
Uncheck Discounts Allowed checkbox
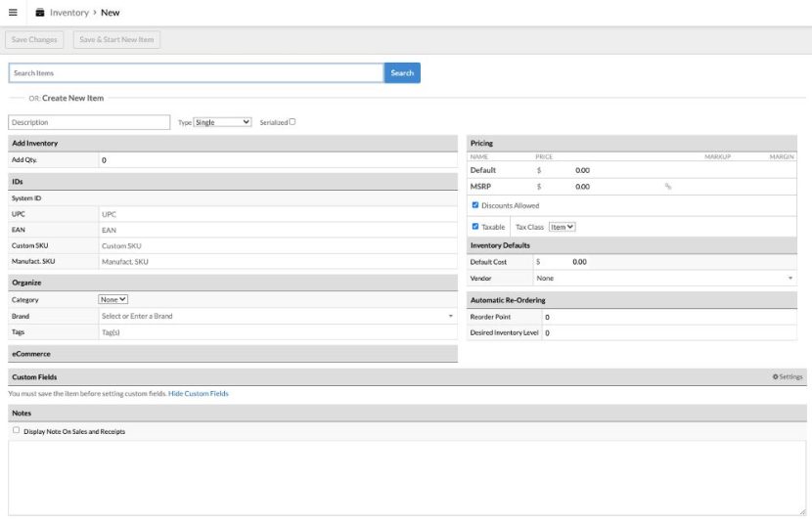(475, 205)
